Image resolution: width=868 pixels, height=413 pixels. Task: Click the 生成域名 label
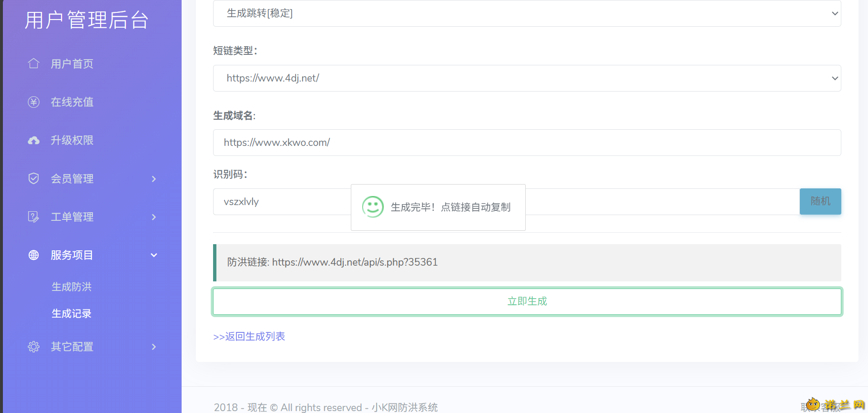pos(234,115)
